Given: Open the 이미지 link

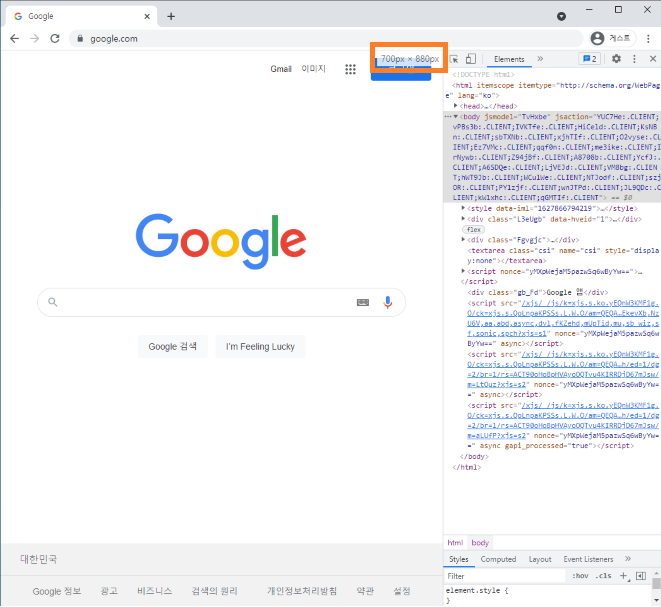Looking at the screenshot, I should [313, 69].
